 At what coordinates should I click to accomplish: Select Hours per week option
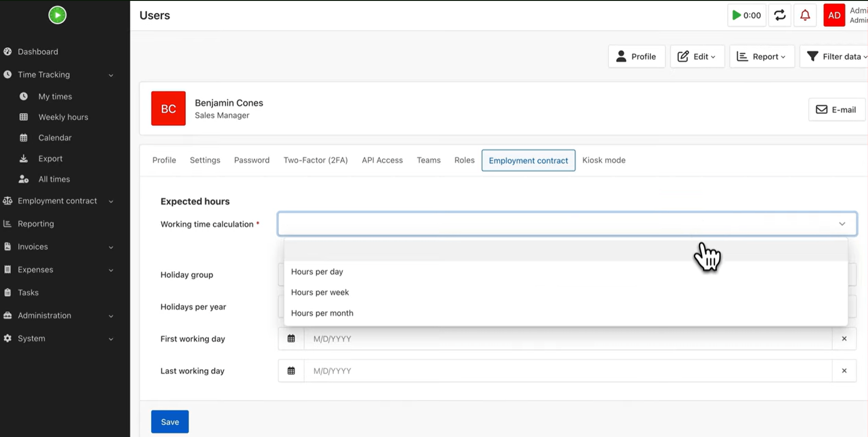(566, 292)
